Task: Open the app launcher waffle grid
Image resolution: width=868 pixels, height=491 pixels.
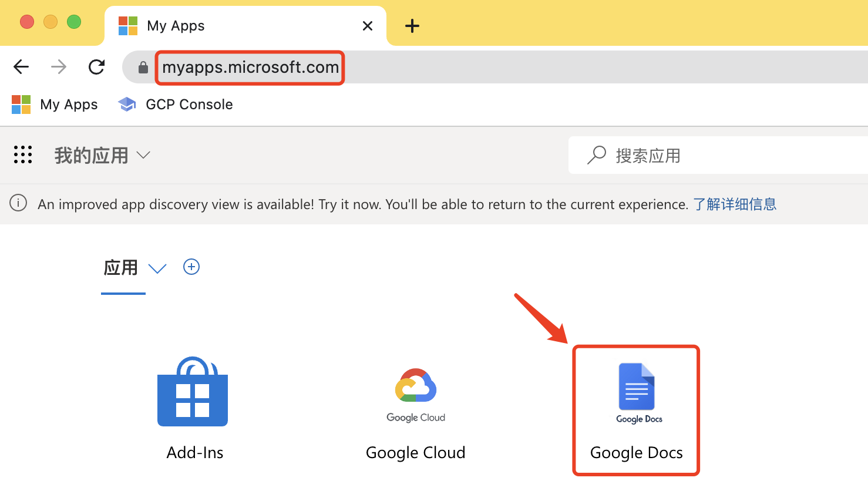Action: pos(23,154)
